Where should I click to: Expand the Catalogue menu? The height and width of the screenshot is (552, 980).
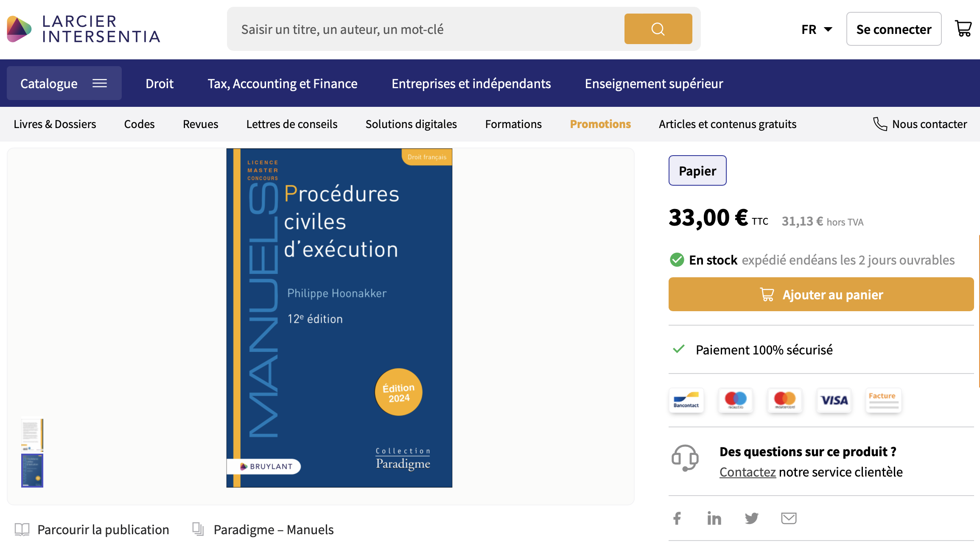coord(64,83)
